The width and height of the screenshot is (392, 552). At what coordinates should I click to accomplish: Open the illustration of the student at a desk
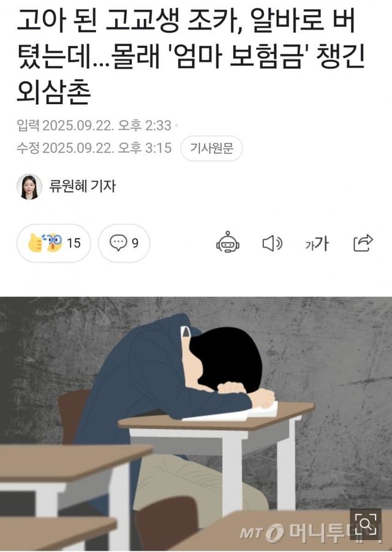tap(196, 424)
